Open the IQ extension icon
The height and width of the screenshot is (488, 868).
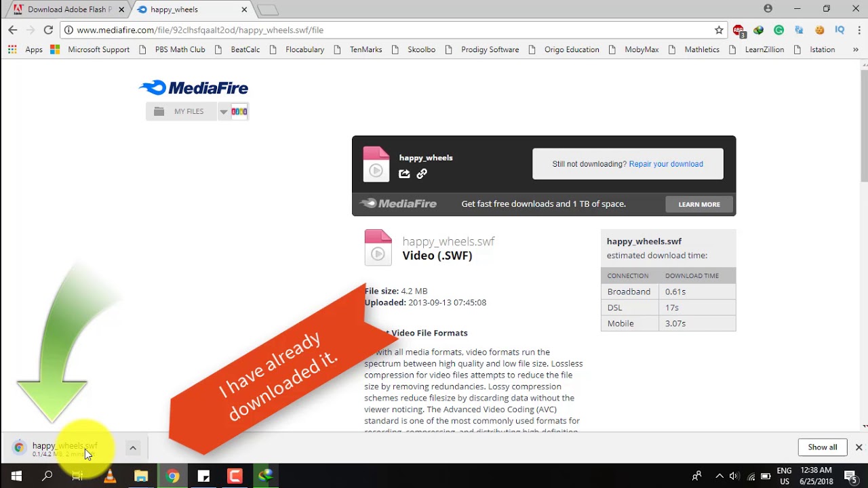tap(840, 30)
